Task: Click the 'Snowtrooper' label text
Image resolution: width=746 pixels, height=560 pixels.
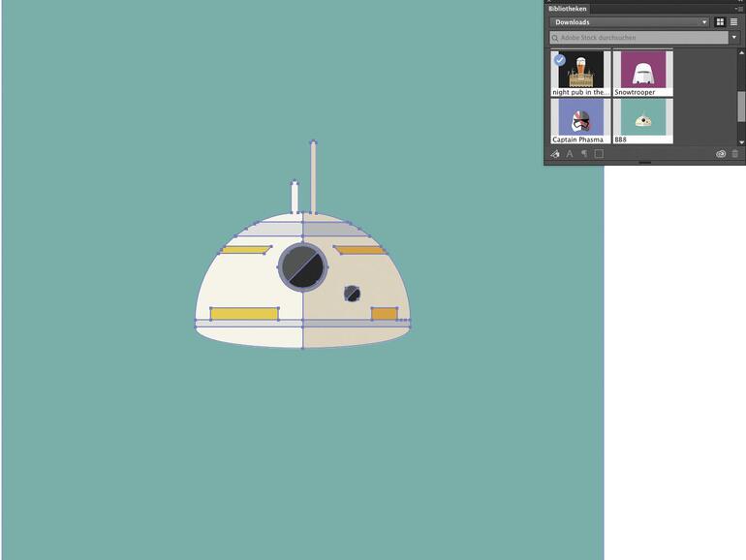Action: pos(635,92)
